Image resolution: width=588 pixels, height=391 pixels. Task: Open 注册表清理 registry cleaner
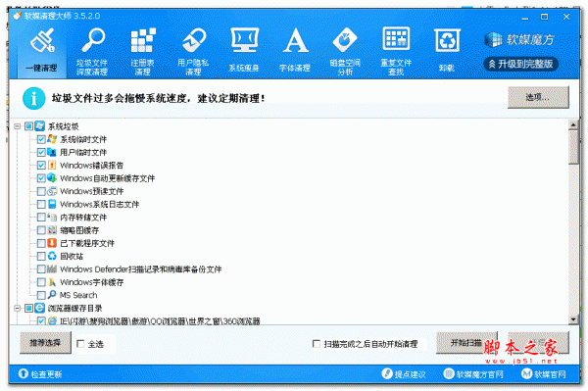click(x=142, y=51)
